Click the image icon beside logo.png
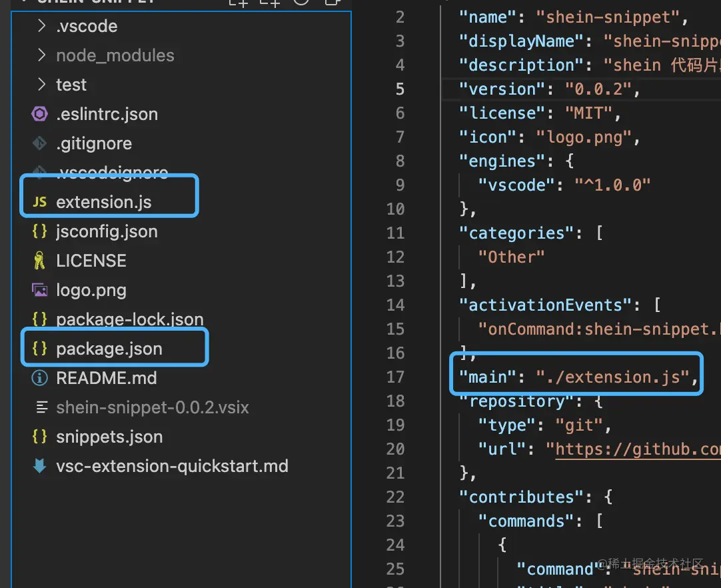The width and height of the screenshot is (721, 588). tap(39, 290)
